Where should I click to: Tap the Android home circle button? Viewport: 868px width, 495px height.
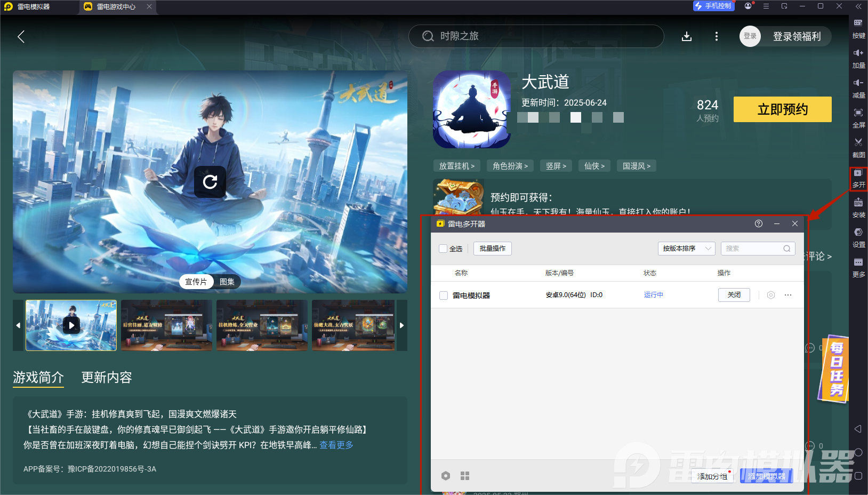pyautogui.click(x=858, y=452)
